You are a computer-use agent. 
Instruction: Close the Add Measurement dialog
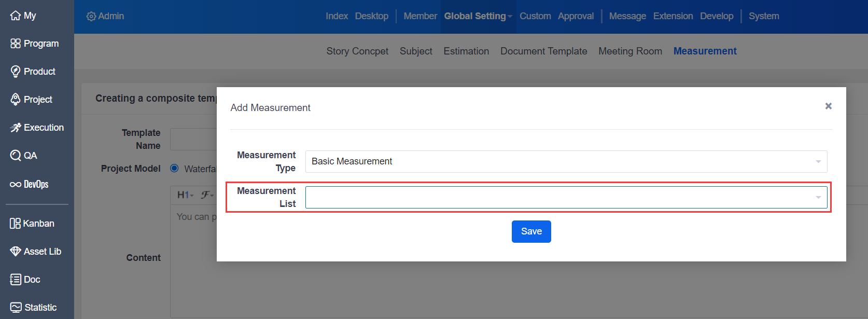(828, 106)
